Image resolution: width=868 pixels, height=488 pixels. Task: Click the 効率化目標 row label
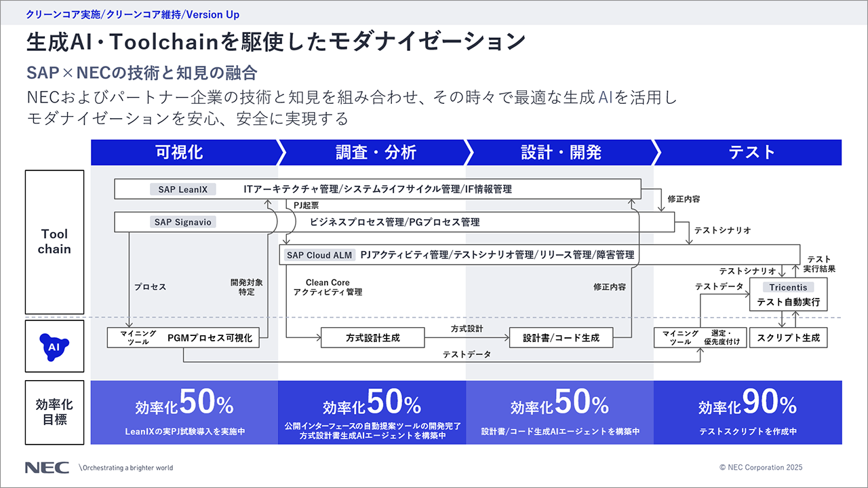(54, 412)
